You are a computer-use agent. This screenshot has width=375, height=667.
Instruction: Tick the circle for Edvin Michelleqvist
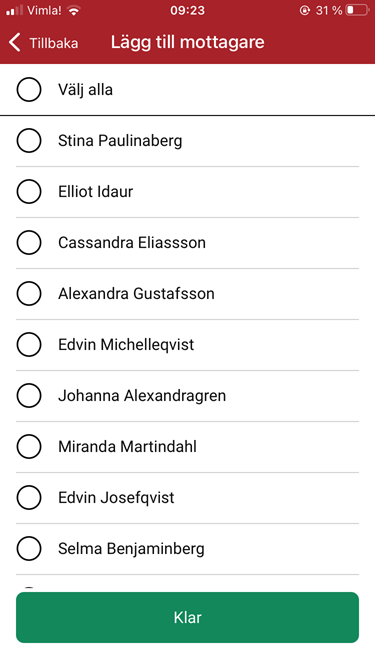29,345
